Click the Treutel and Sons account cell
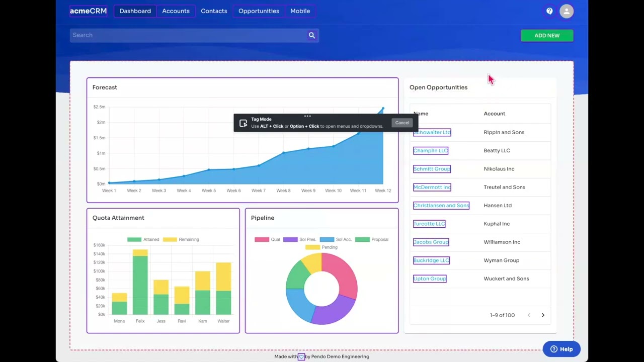 (504, 187)
